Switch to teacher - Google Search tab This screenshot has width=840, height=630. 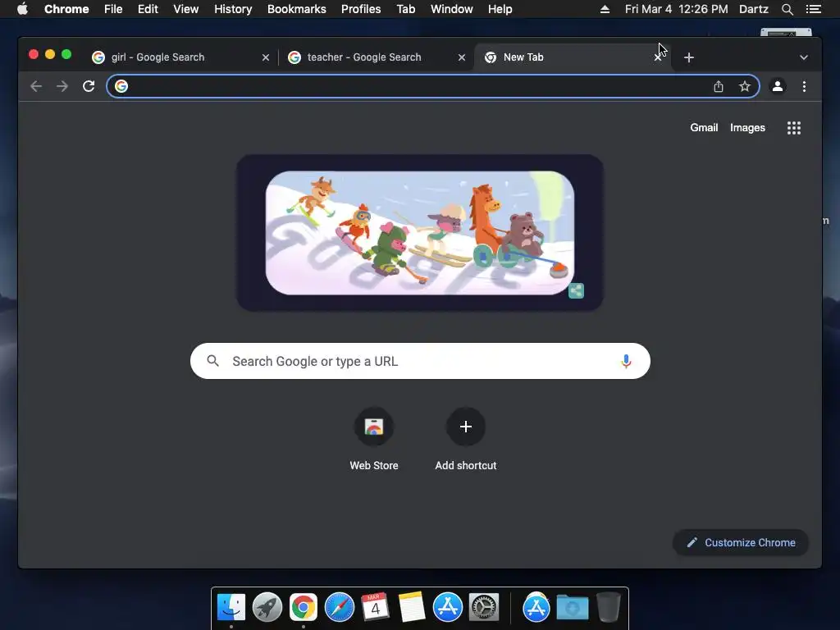(x=376, y=57)
